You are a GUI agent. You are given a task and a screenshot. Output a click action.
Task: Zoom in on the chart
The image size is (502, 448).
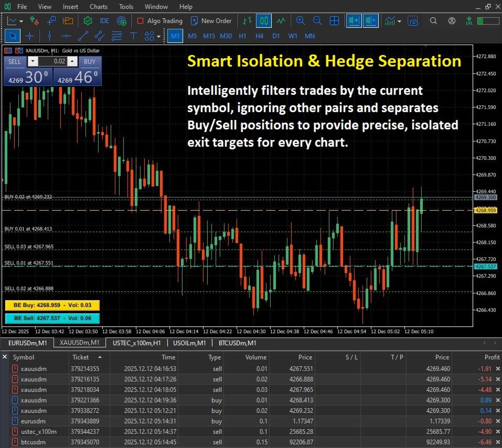click(300, 21)
